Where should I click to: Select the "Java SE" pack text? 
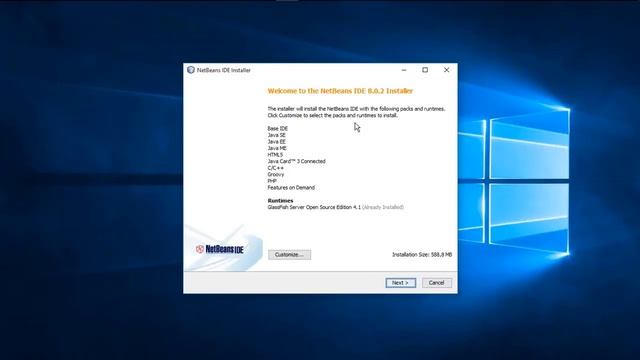click(277, 135)
